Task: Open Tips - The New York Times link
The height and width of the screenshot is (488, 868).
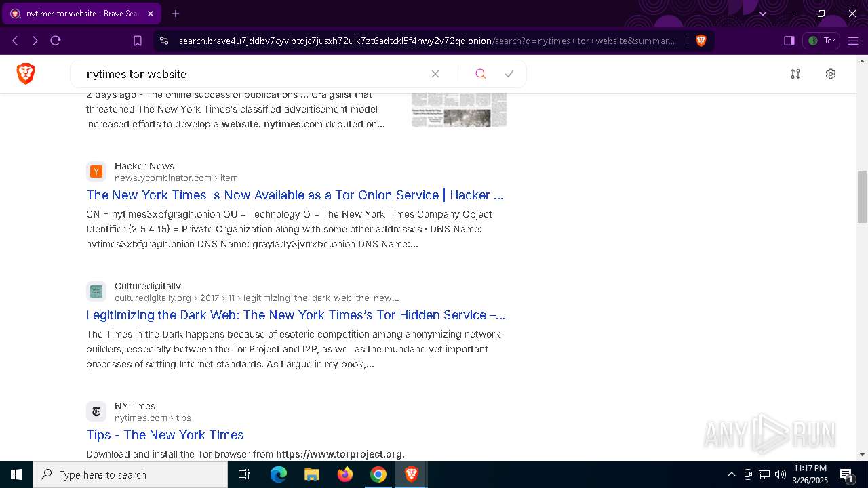Action: [x=165, y=435]
